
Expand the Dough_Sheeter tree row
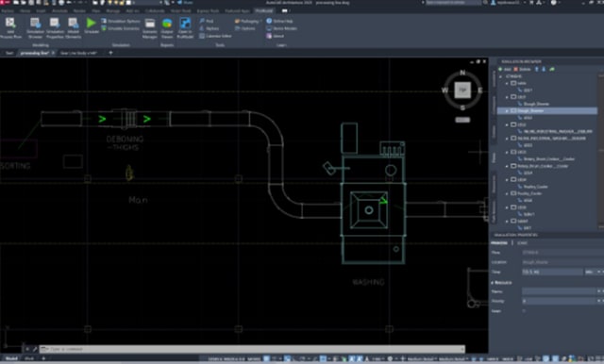point(507,111)
